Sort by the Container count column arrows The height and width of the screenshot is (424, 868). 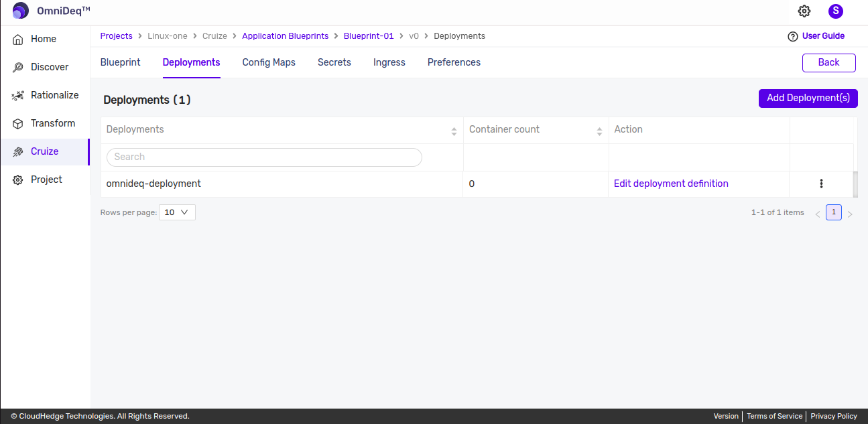pos(599,132)
